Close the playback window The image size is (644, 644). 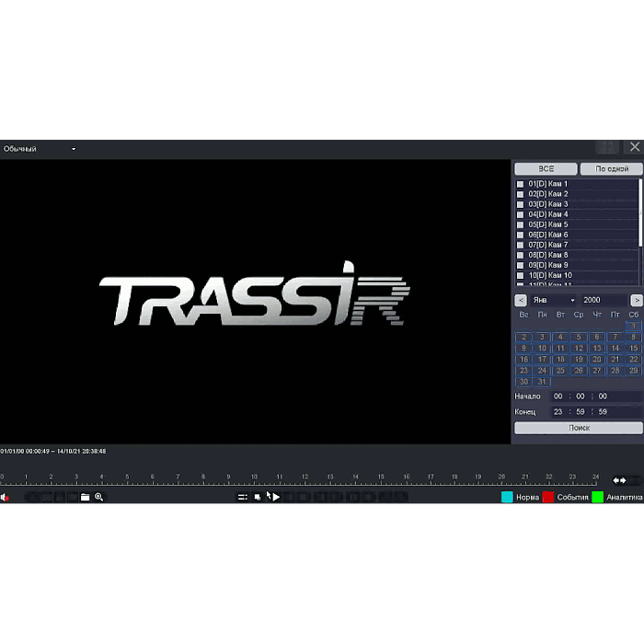click(x=635, y=146)
